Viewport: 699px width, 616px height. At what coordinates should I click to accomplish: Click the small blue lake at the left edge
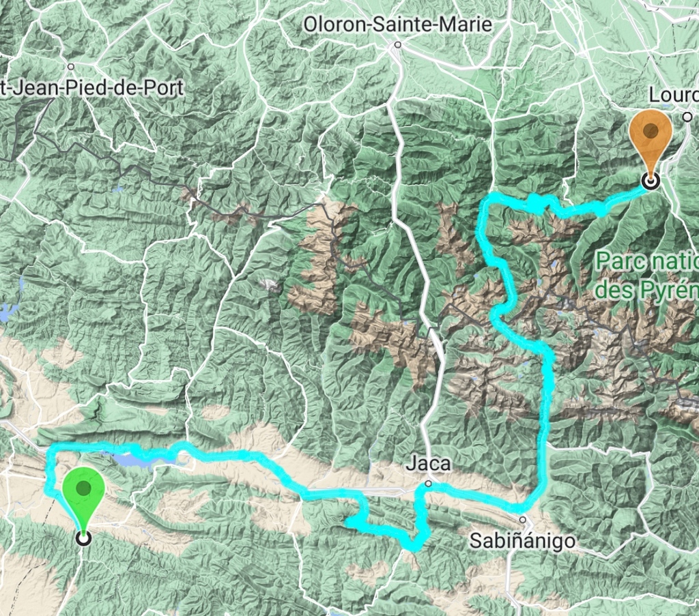pyautogui.click(x=5, y=313)
